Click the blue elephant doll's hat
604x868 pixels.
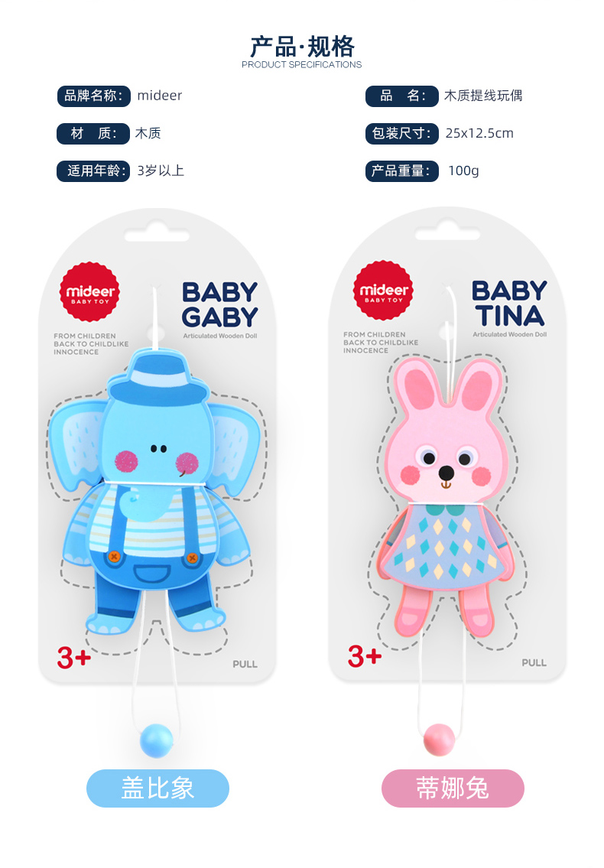coord(157,377)
